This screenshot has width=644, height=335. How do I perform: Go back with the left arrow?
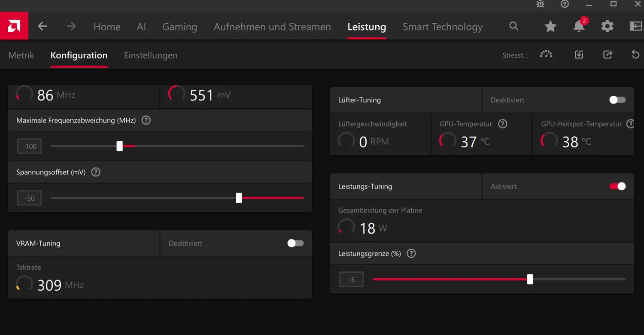tap(42, 27)
